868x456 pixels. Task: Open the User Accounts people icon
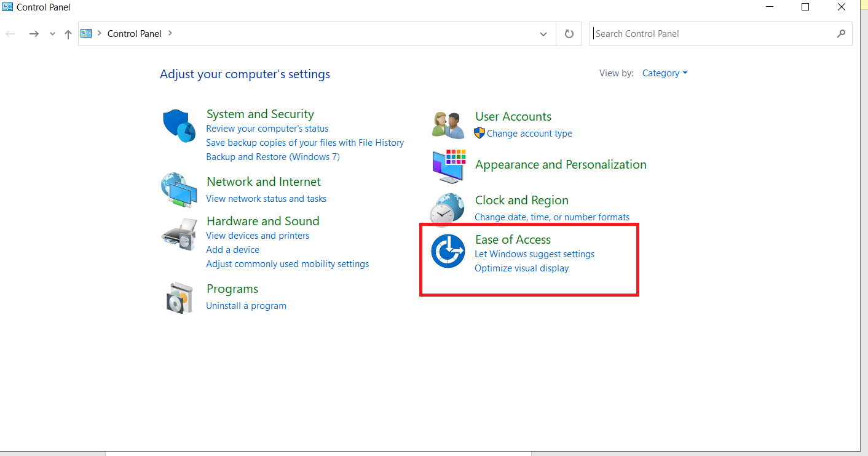tap(448, 125)
